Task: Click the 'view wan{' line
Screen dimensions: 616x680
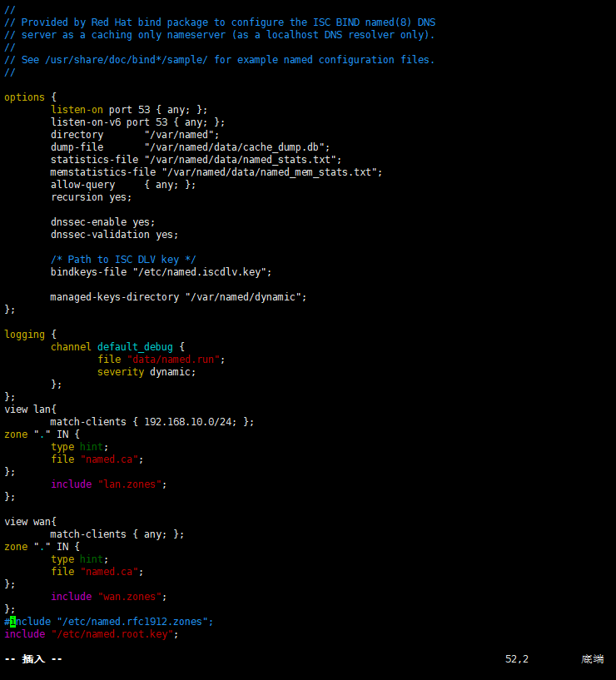Action: 30,522
